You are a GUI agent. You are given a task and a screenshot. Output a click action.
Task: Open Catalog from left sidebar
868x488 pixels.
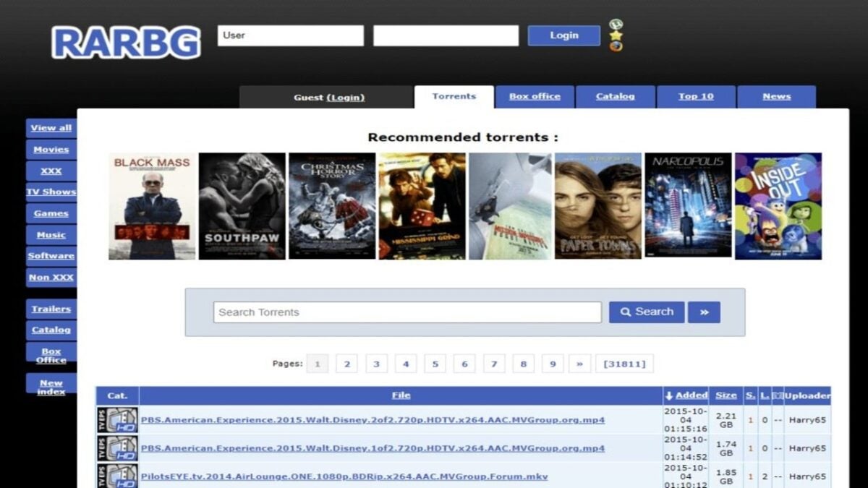coord(51,330)
